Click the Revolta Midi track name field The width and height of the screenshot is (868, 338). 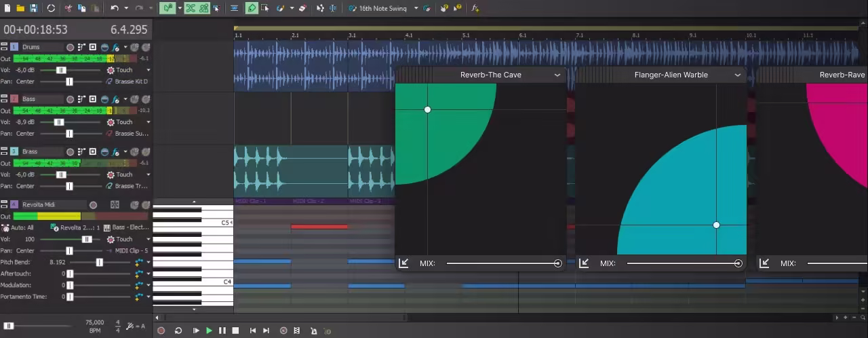click(54, 205)
